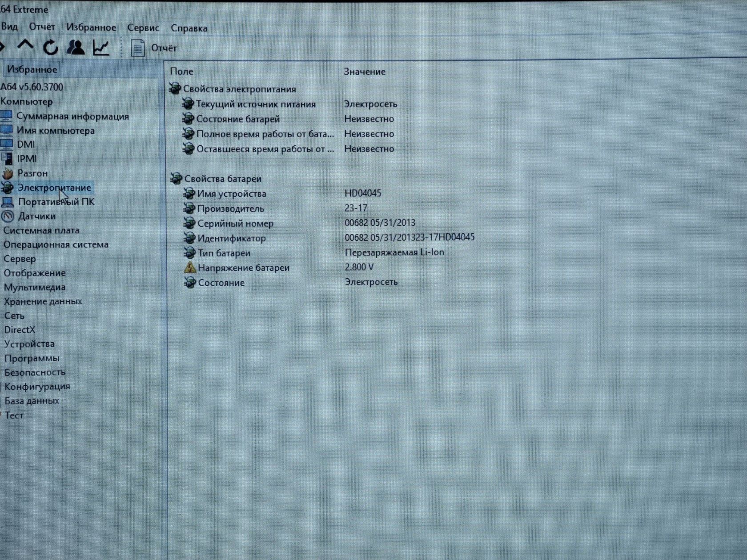This screenshot has width=747, height=560.
Task: Click the users toolbar icon
Action: tap(76, 47)
